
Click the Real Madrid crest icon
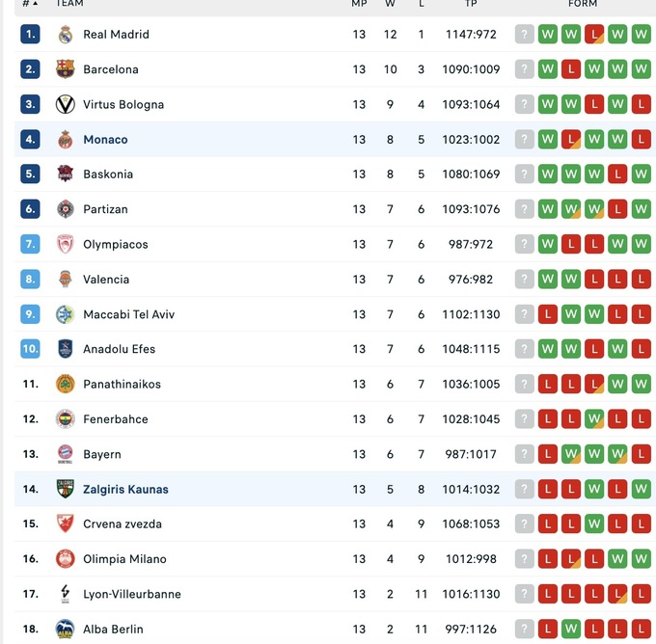[x=65, y=35]
